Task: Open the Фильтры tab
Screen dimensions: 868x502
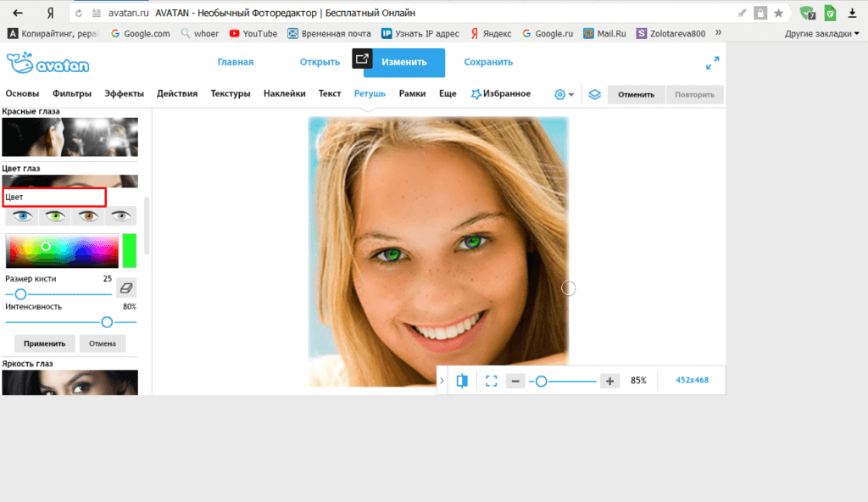Action: 72,93
